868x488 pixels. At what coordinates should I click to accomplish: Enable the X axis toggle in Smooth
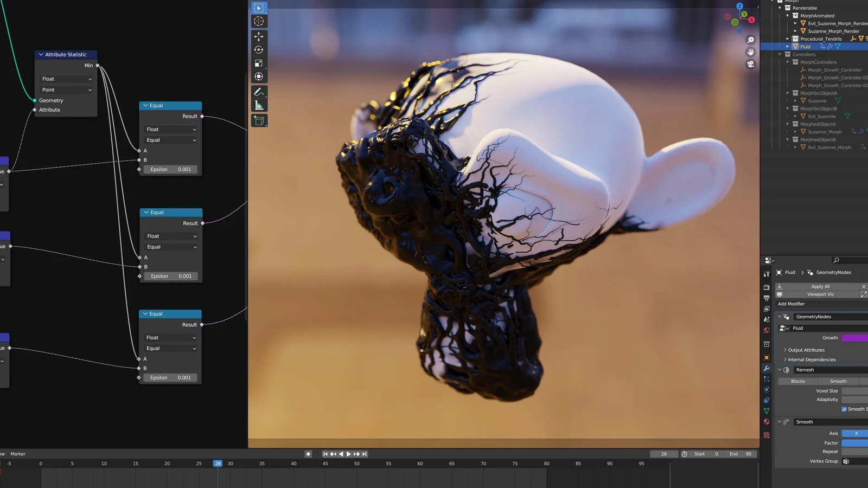856,433
